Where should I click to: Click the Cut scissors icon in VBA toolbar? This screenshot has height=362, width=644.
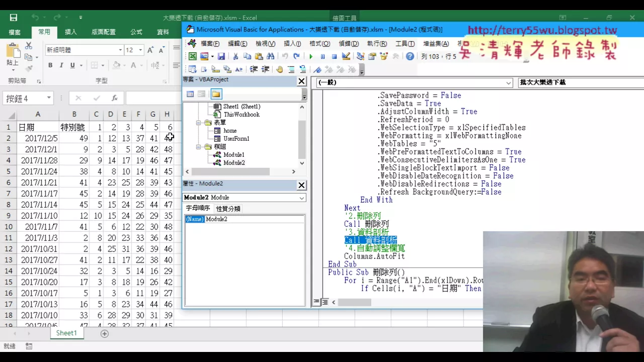[235, 56]
